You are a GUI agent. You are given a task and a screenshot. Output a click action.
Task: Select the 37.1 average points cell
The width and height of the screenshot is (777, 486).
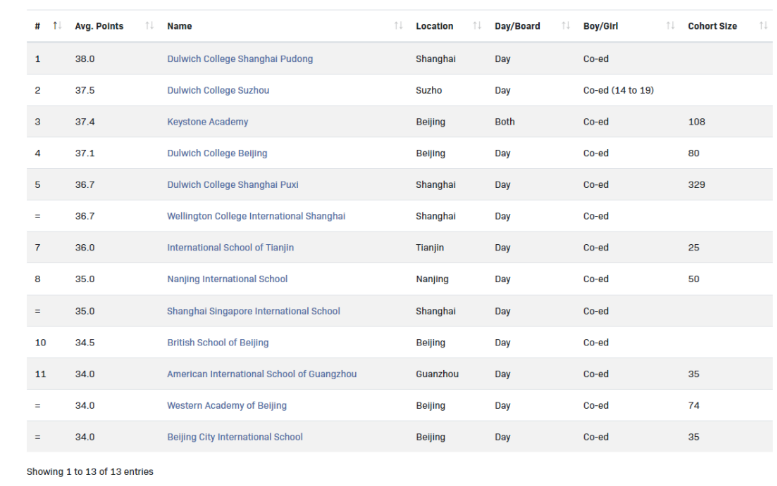pyautogui.click(x=85, y=153)
